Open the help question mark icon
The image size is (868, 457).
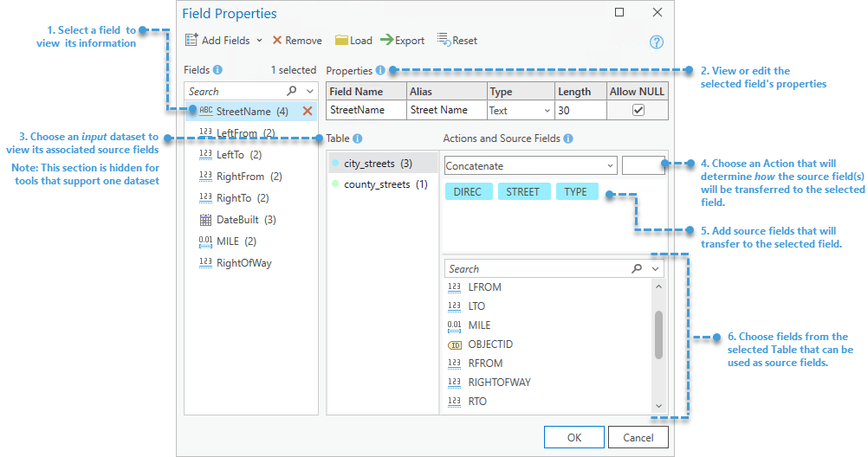[x=656, y=42]
